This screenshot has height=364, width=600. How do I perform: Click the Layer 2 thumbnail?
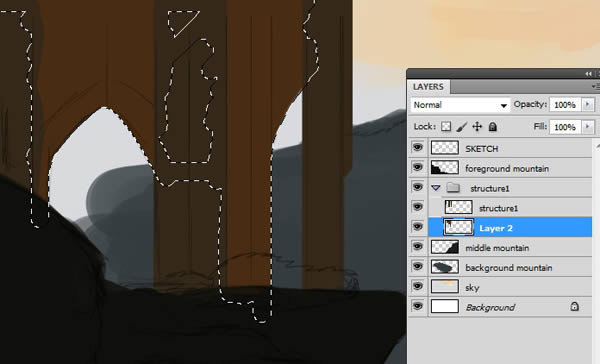(458, 227)
